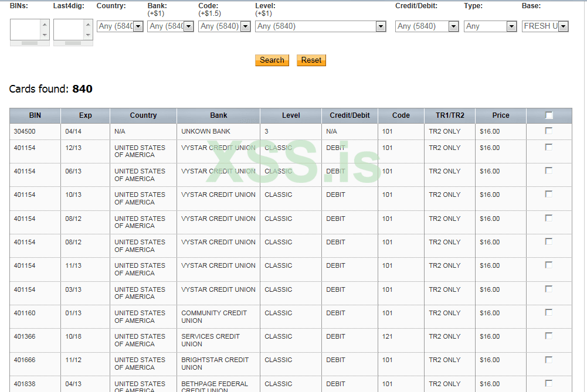This screenshot has height=392, width=587.
Task: Check the 401154 row expiring 12/13
Action: click(549, 148)
